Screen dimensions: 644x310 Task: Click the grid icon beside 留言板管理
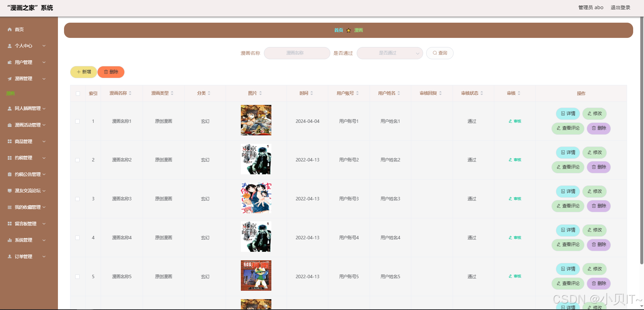tap(9, 224)
